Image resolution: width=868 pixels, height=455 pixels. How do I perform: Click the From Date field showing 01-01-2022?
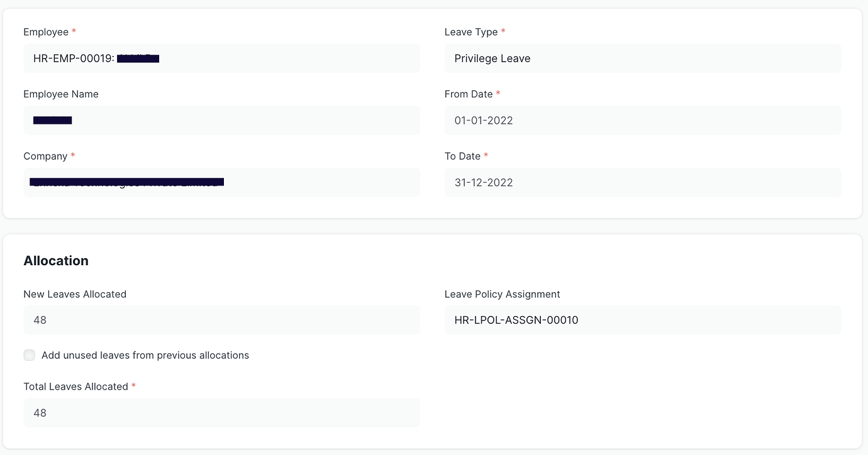click(x=642, y=120)
